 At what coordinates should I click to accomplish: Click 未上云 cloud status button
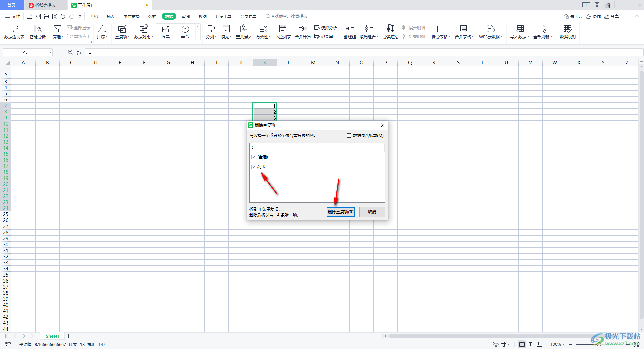(573, 16)
